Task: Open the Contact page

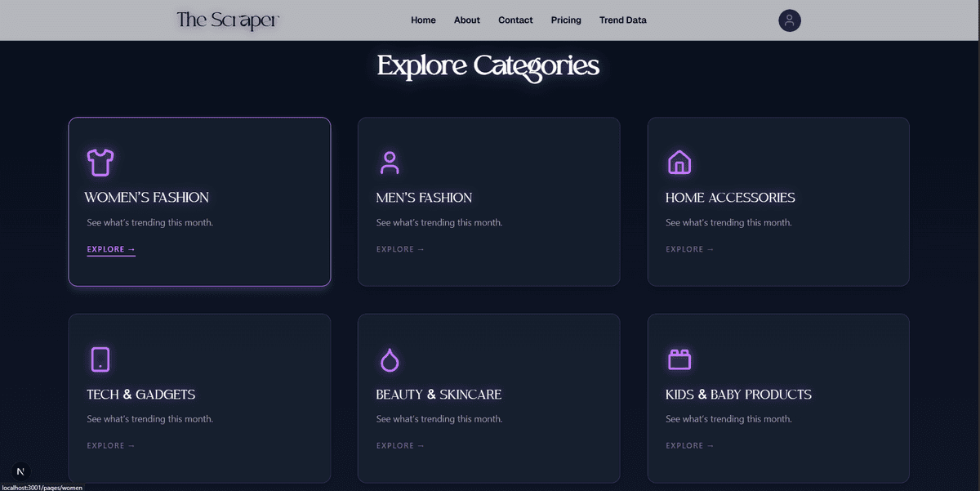Action: [x=515, y=20]
